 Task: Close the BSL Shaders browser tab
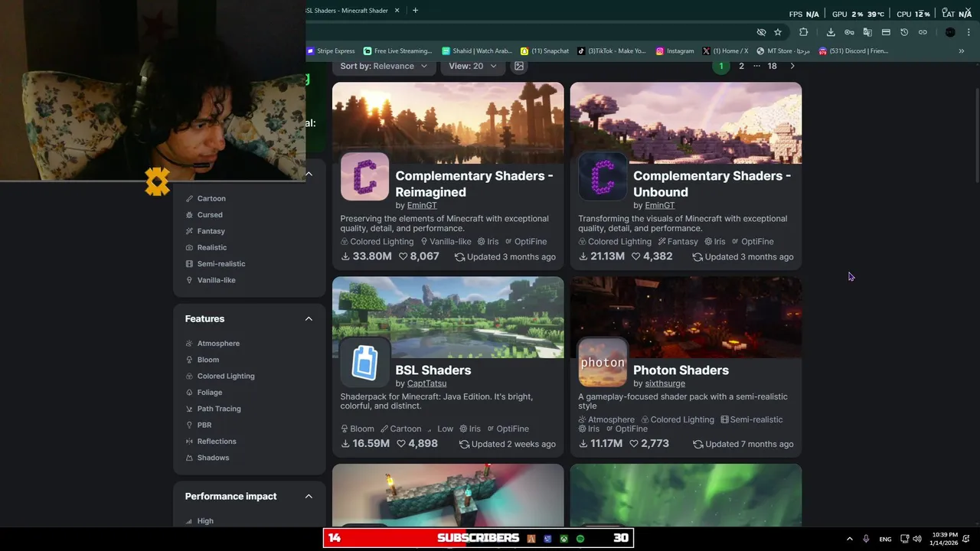(397, 10)
